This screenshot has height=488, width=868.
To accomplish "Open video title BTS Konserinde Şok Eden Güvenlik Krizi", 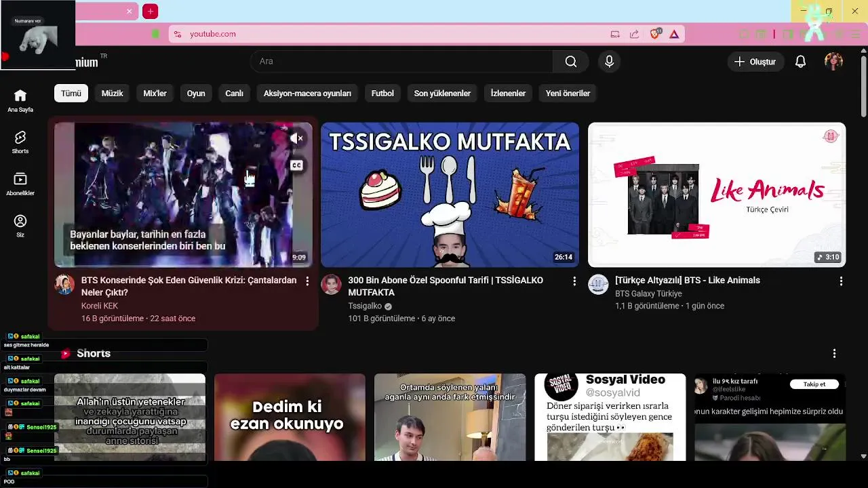I will point(189,286).
